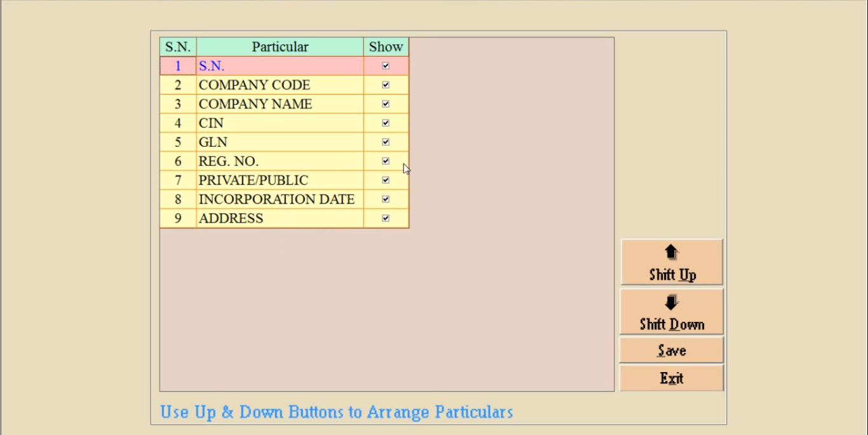The height and width of the screenshot is (435, 868).
Task: Toggle Show checkbox for ADDRESS
Action: (x=386, y=218)
